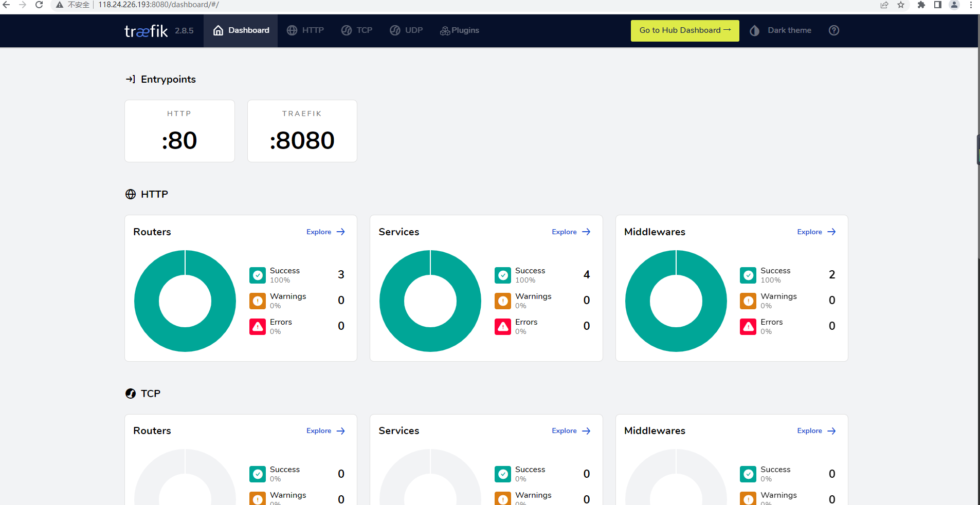The image size is (980, 505).
Task: Explore TCP Middlewares
Action: pos(816,431)
